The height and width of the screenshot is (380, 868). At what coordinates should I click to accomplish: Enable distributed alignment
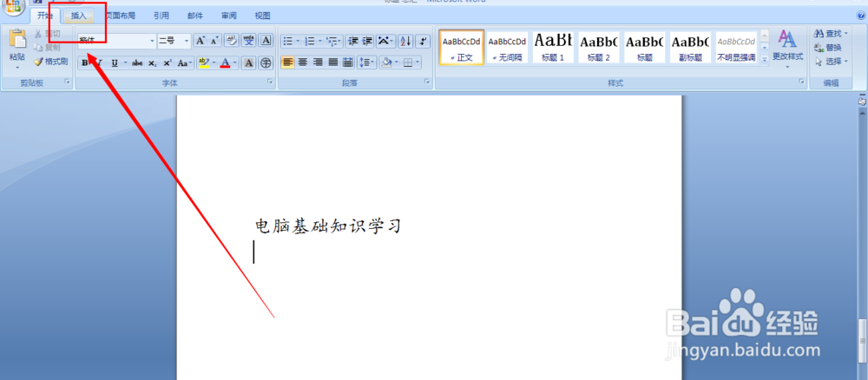348,62
